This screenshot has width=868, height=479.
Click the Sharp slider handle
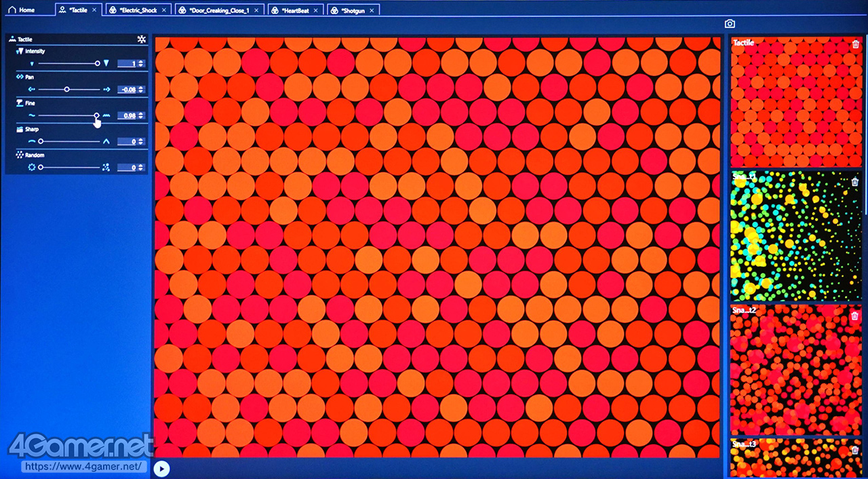coord(41,141)
